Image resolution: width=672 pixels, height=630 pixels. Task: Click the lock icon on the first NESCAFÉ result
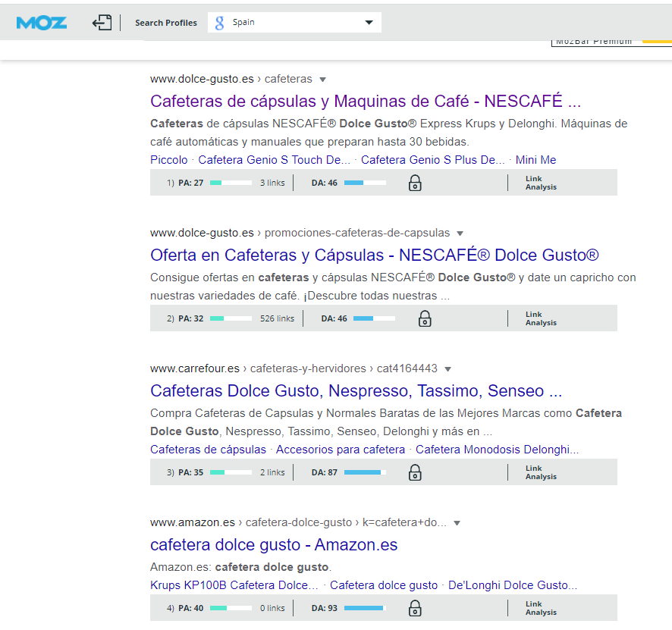pyautogui.click(x=414, y=182)
